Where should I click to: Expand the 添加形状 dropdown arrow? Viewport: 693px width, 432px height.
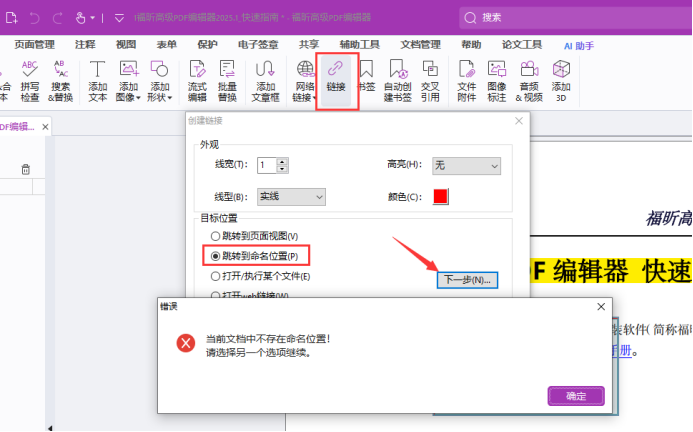pos(170,98)
